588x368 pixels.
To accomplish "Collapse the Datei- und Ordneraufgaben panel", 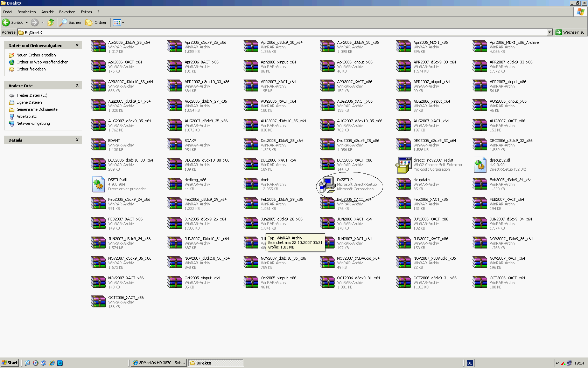I will pos(77,45).
